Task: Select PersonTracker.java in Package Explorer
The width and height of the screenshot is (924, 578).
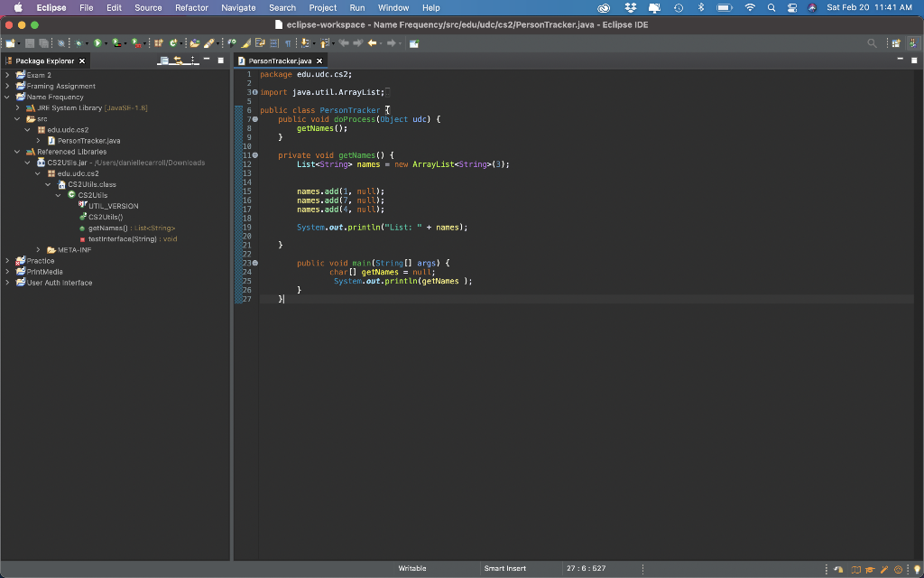Action: point(88,141)
